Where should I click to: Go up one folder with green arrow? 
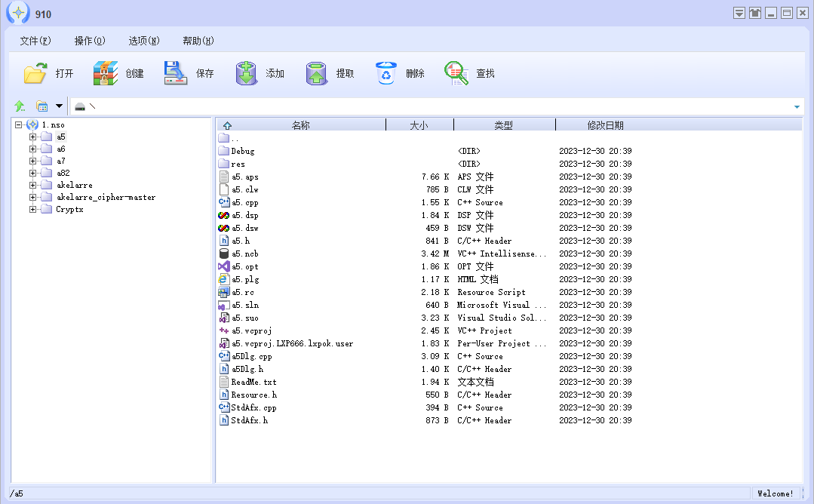20,106
